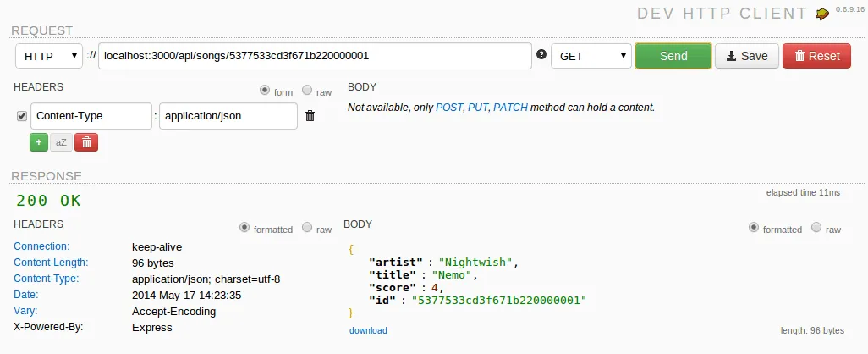Choose formatted view for response body
868x354 pixels.
754,228
